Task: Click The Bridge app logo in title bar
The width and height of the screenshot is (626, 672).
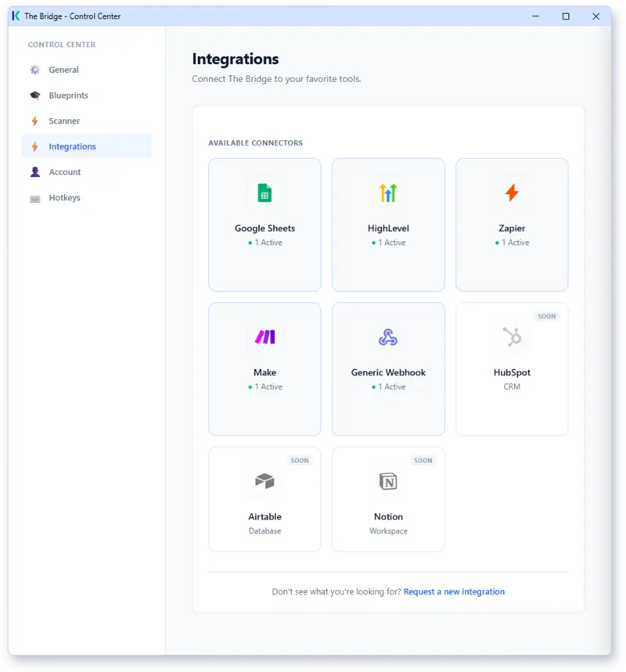Action: click(x=16, y=16)
